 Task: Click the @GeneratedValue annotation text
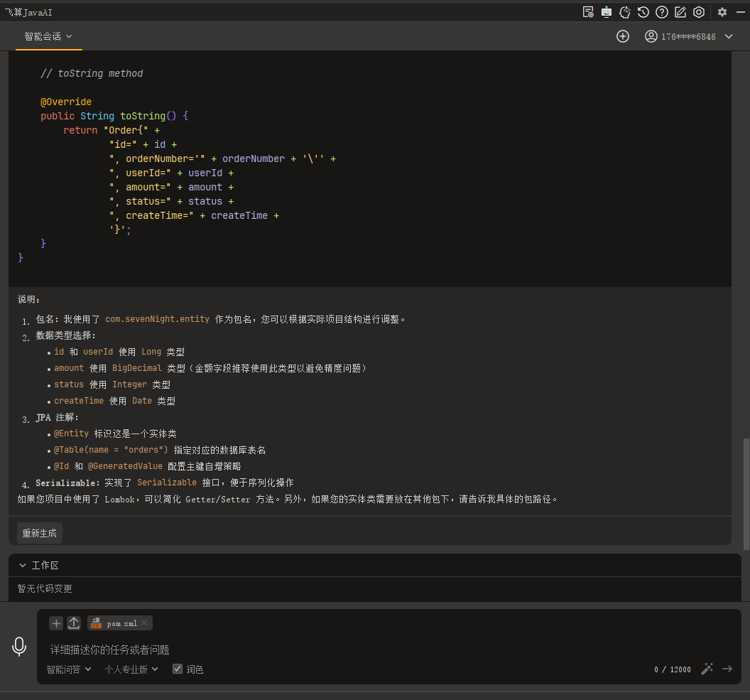click(125, 466)
